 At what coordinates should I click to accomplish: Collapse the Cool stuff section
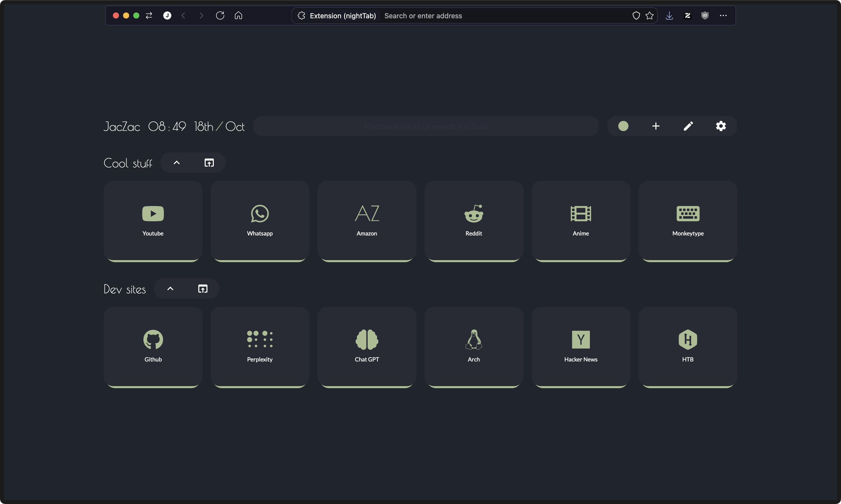tap(176, 163)
